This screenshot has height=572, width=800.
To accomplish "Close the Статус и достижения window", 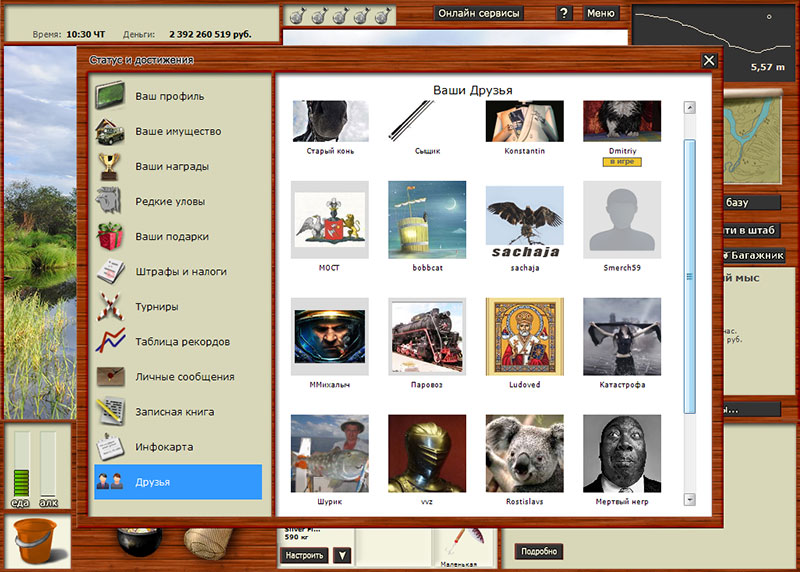I will click(709, 61).
